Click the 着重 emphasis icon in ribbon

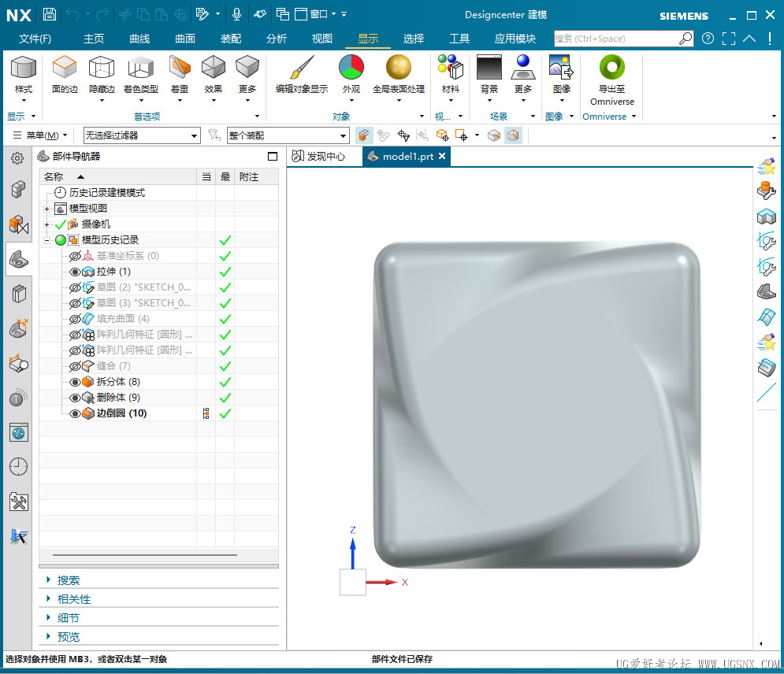[180, 69]
